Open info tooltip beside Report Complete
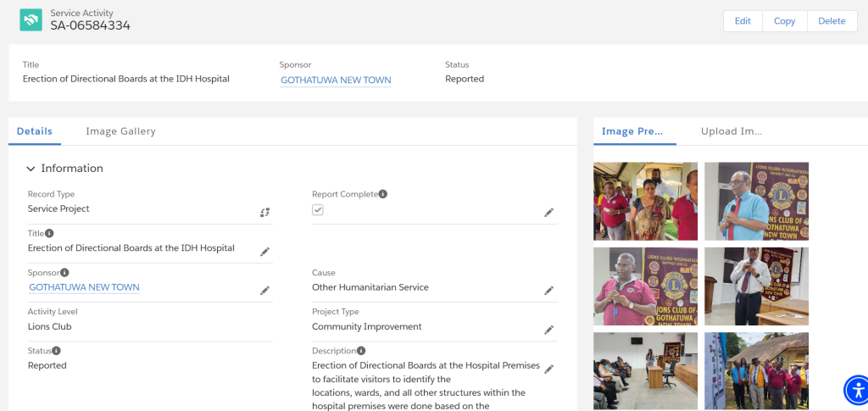Viewport: 868px width, 411px height. tap(383, 194)
